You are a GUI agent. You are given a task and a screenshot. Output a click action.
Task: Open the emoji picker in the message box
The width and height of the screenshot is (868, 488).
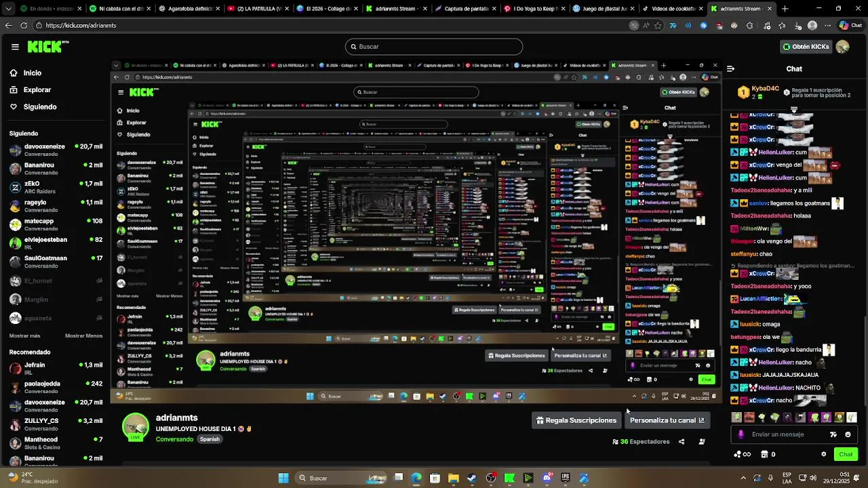click(848, 434)
